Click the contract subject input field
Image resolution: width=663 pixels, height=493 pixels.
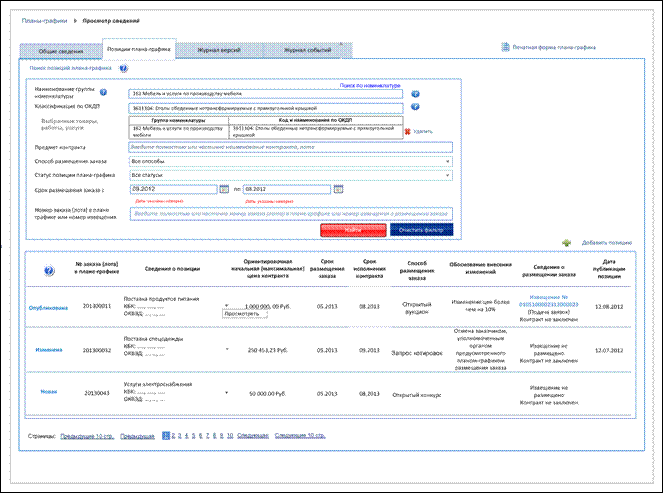coord(290,147)
